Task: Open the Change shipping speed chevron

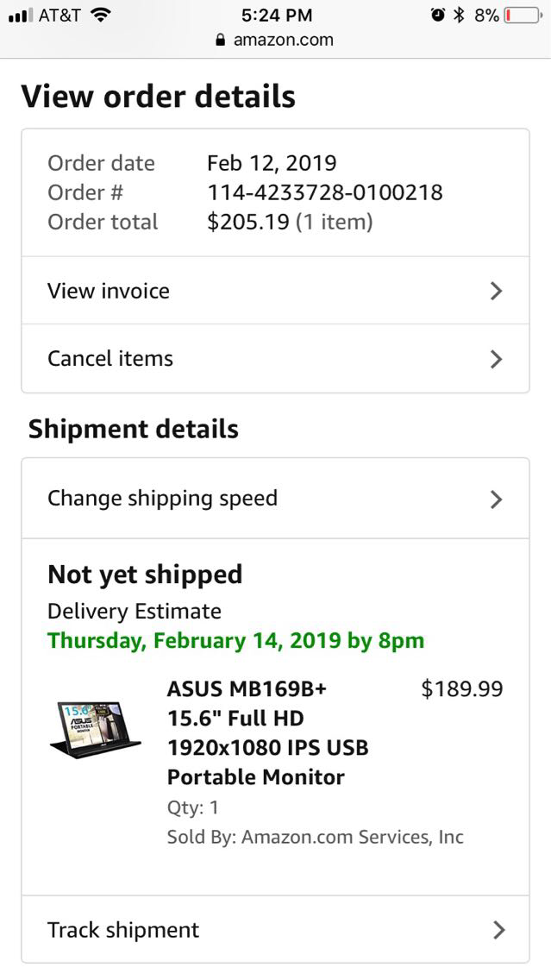Action: (496, 499)
